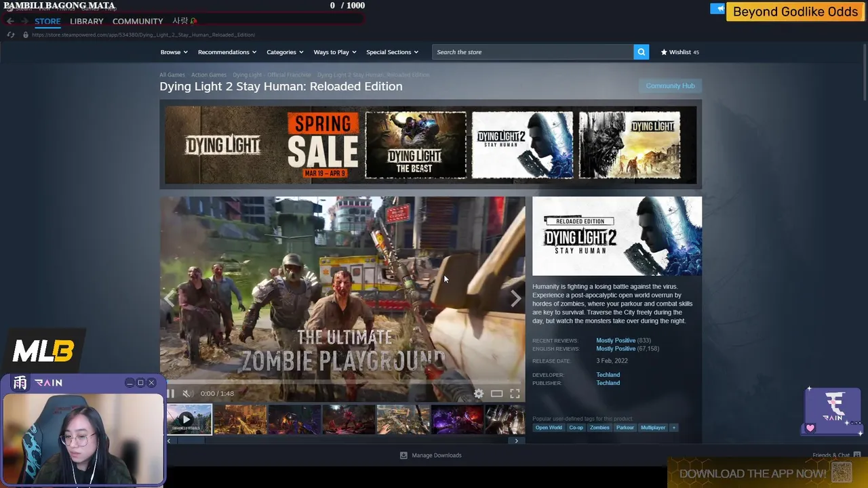868x488 pixels.
Task: Click the Open World tag
Action: coord(549,428)
